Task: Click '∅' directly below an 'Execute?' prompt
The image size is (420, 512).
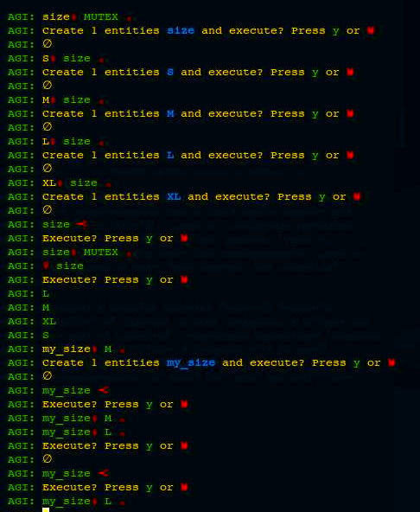Action: 47,459
